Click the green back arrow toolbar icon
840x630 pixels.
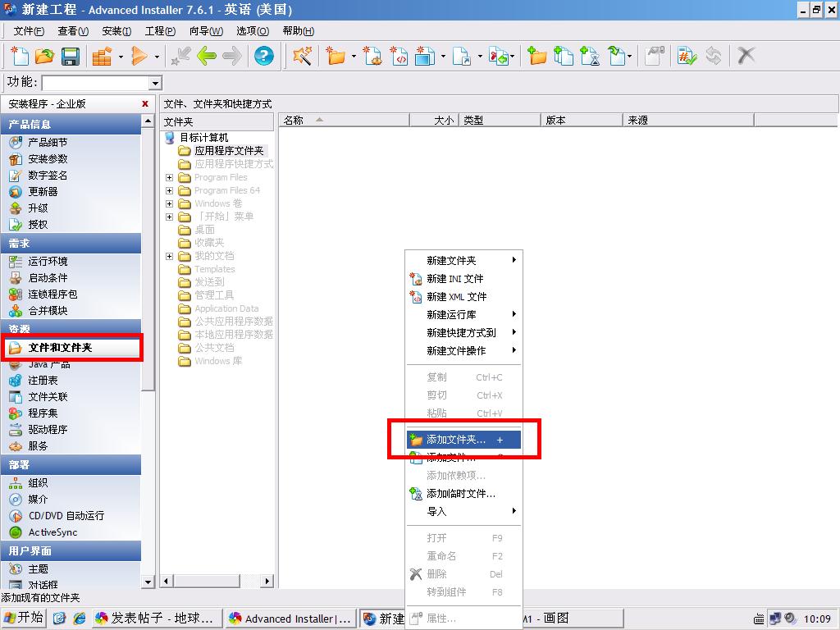206,56
